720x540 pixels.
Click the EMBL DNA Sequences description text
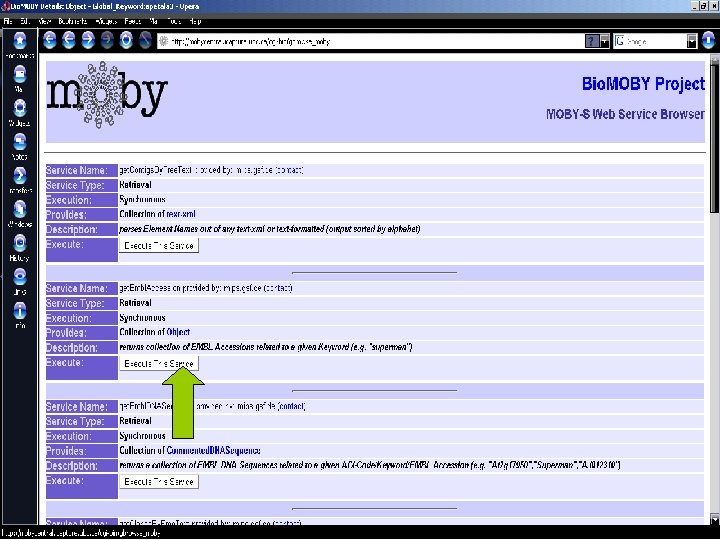click(370, 466)
